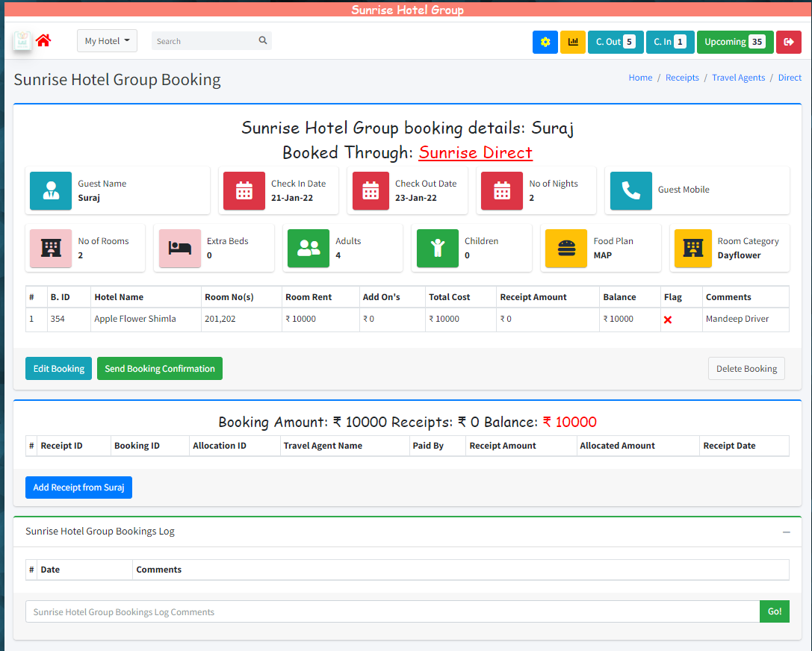This screenshot has width=812, height=651.
Task: Click the Edit Booking button
Action: pyautogui.click(x=58, y=369)
